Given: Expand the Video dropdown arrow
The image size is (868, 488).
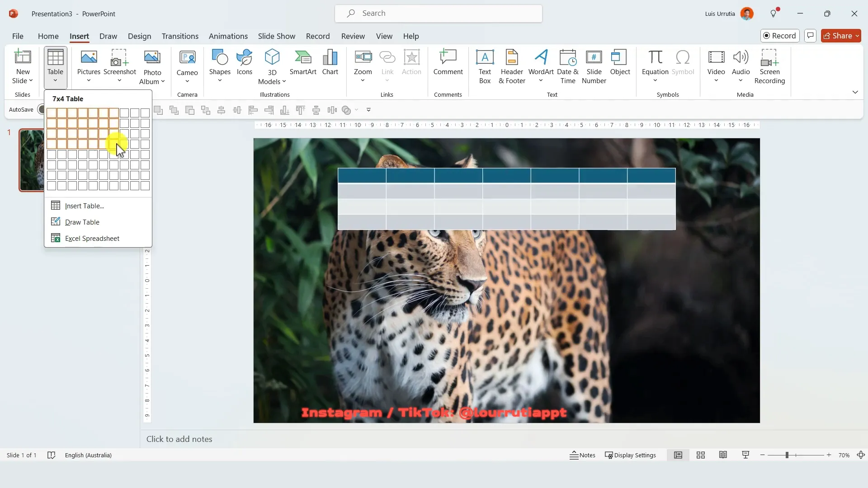Looking at the screenshot, I should pos(716,81).
